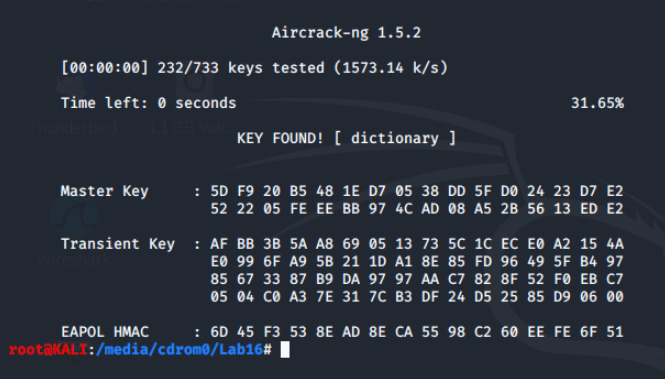Viewport: 665px width, 379px height.
Task: Click the Transient Key label
Action: click(x=117, y=244)
